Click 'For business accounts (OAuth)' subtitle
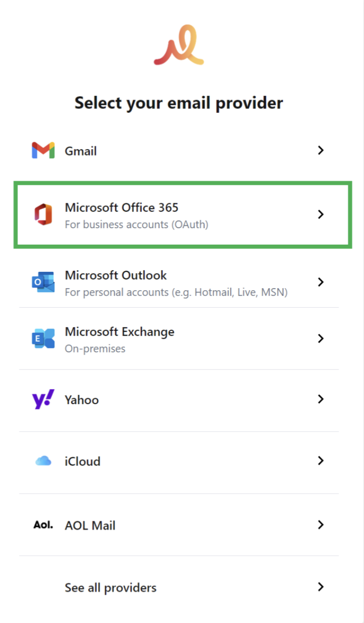The height and width of the screenshot is (623, 364). tap(136, 225)
